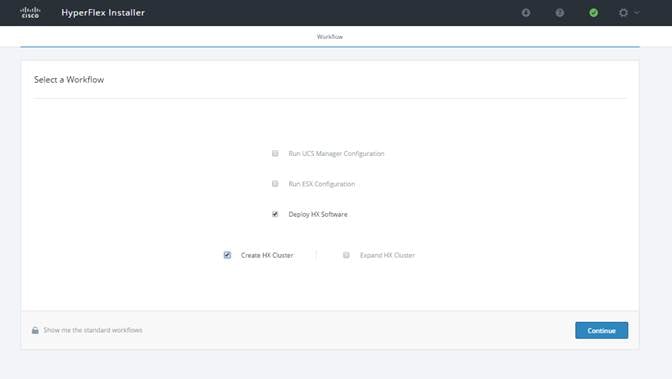Uncheck Deploy HX Software checkbox

pyautogui.click(x=275, y=214)
